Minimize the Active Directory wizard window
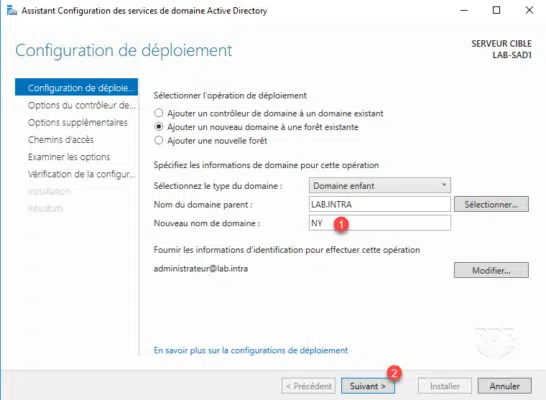Viewport: 546px width, 400px height. click(x=464, y=10)
